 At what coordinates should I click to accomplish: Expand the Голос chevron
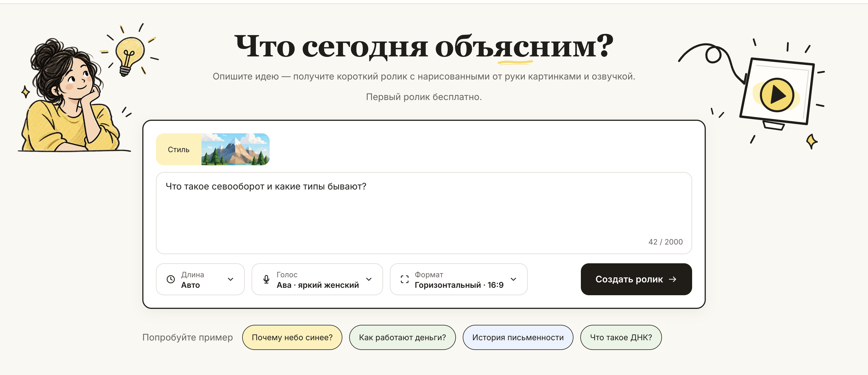(369, 279)
